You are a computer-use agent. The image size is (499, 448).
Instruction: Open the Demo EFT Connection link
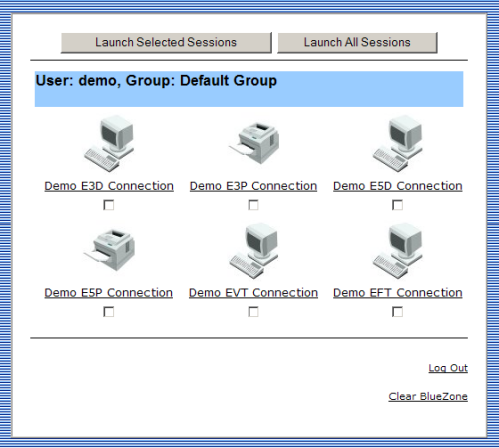pyautogui.click(x=398, y=293)
